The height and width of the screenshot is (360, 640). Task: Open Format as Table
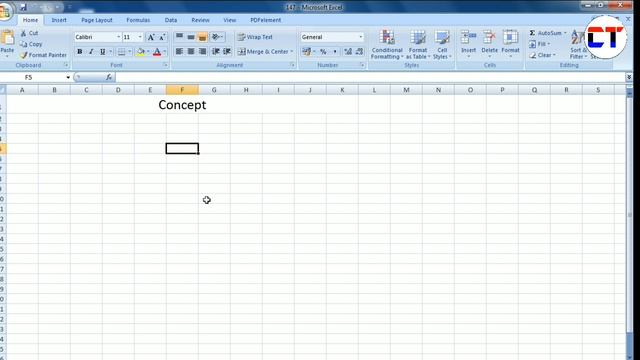point(418,45)
